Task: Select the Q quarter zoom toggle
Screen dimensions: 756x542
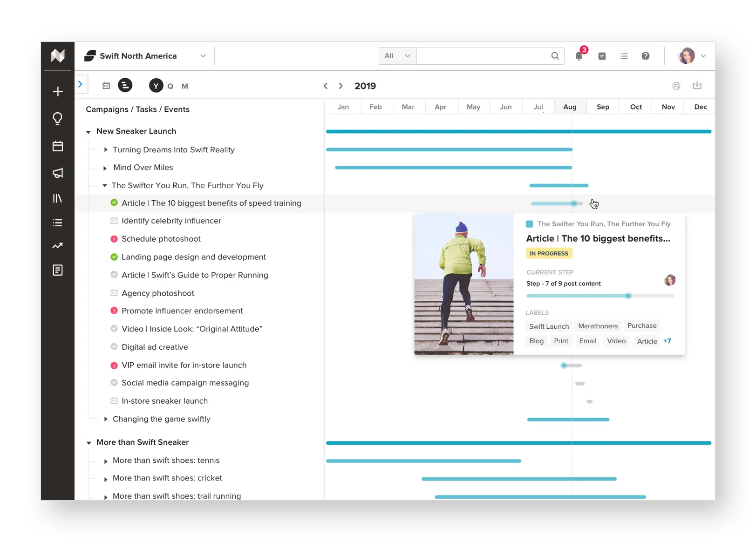Action: click(x=170, y=86)
